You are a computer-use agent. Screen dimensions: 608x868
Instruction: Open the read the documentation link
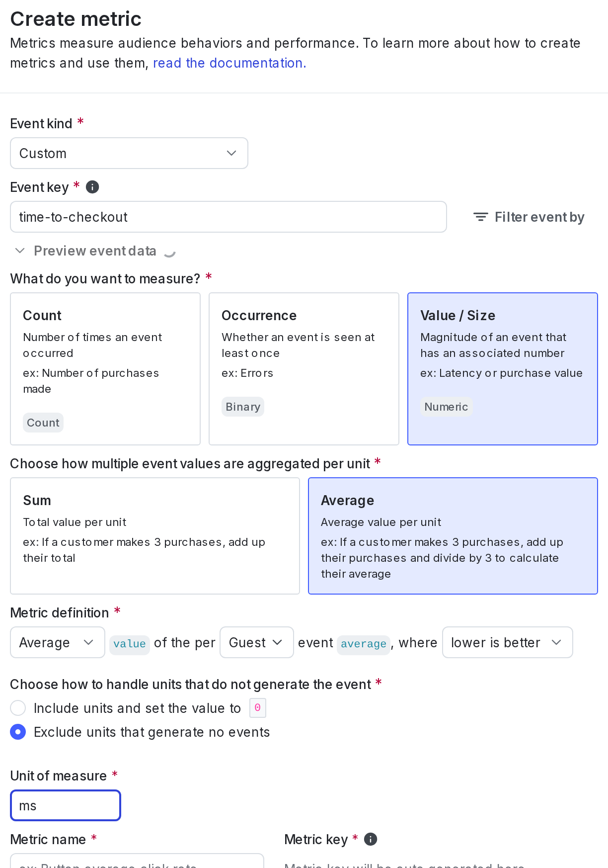click(x=229, y=63)
